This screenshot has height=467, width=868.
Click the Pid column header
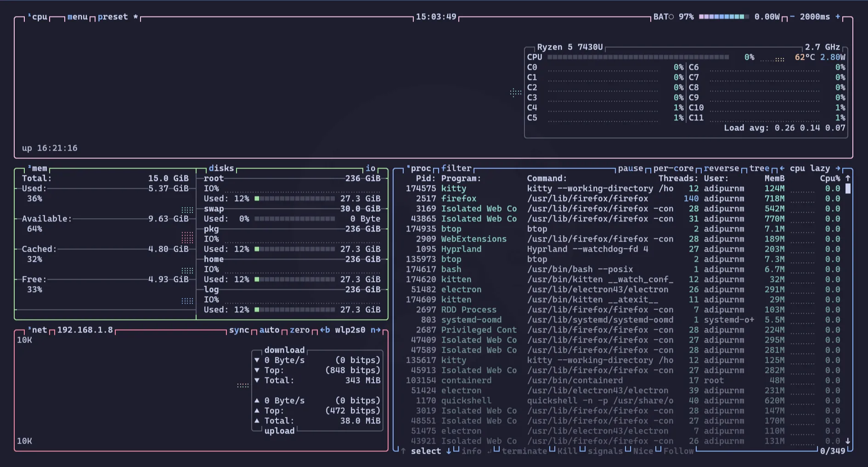426,178
